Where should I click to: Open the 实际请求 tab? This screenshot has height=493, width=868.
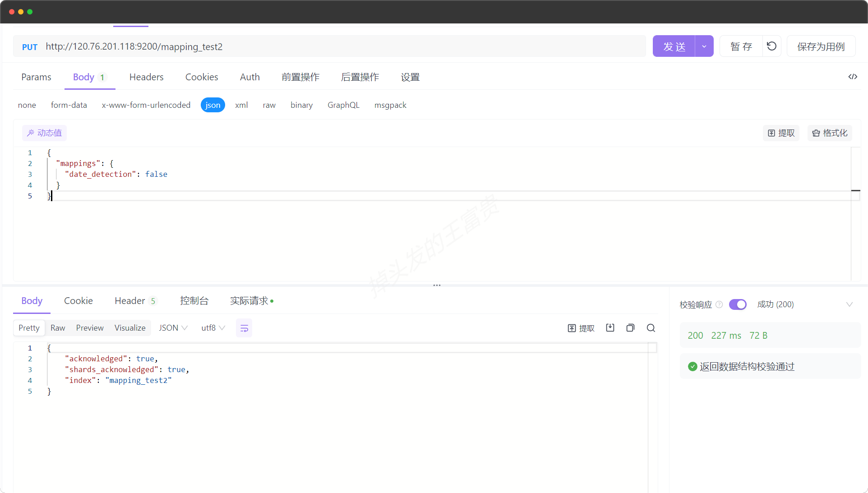[x=251, y=301]
